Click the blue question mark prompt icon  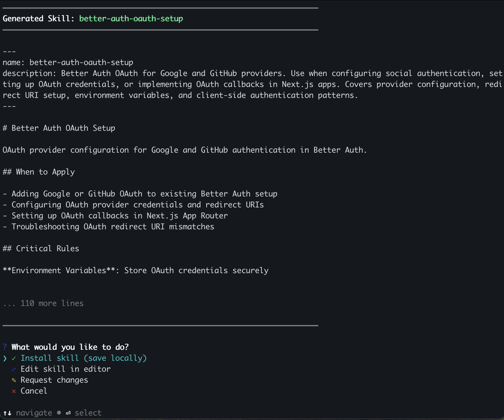tap(5, 347)
